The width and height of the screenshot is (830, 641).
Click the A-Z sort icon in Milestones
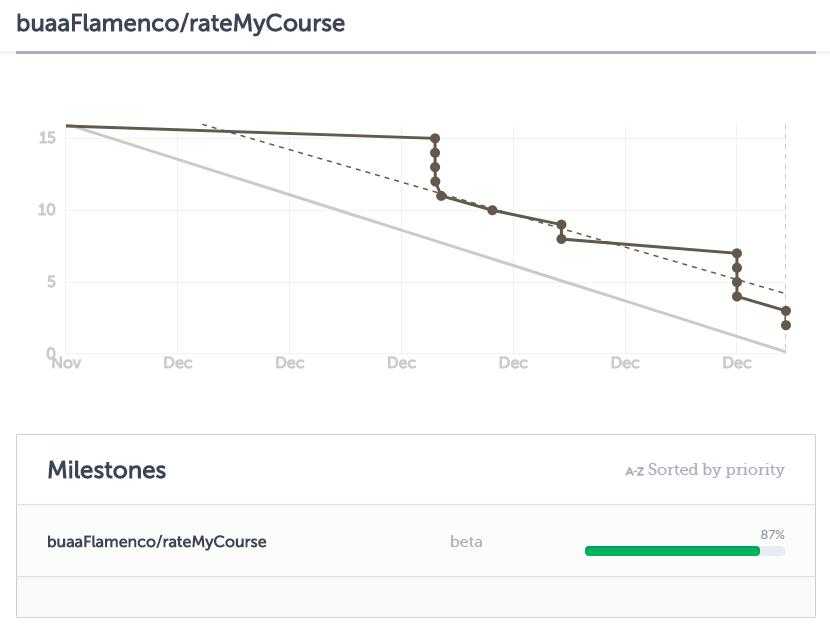(x=634, y=471)
